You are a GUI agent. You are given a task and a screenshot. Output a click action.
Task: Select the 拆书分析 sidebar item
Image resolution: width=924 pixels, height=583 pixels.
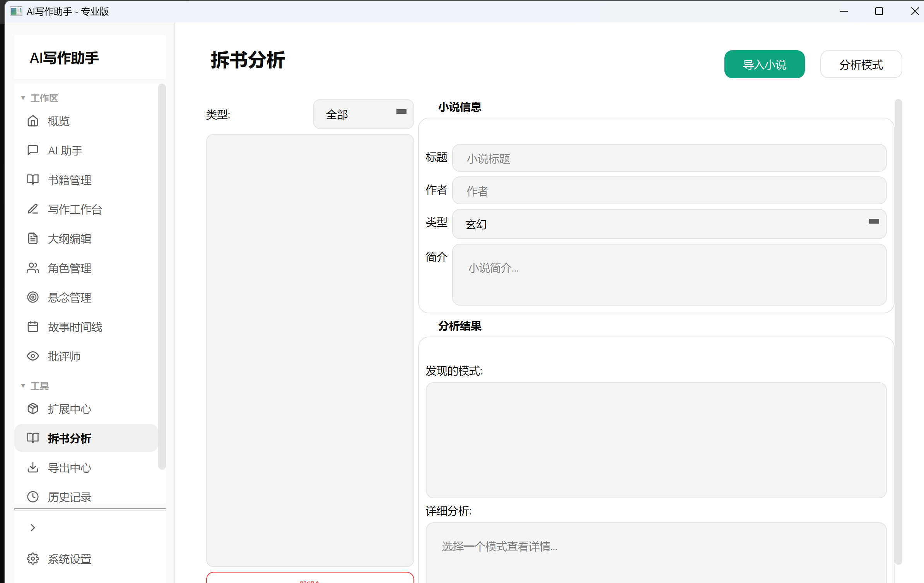(86, 438)
